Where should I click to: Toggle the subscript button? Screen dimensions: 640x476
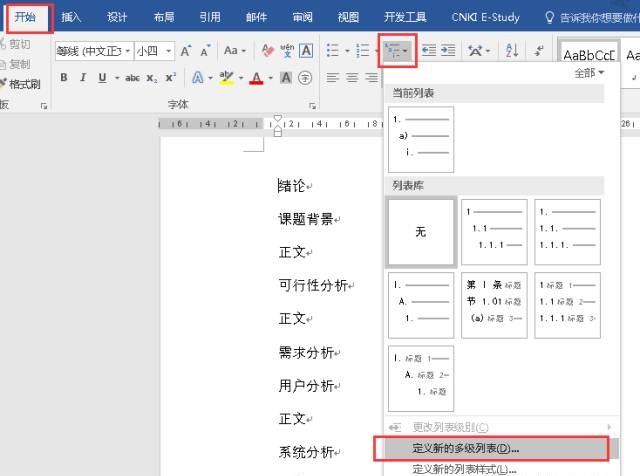coord(153,78)
